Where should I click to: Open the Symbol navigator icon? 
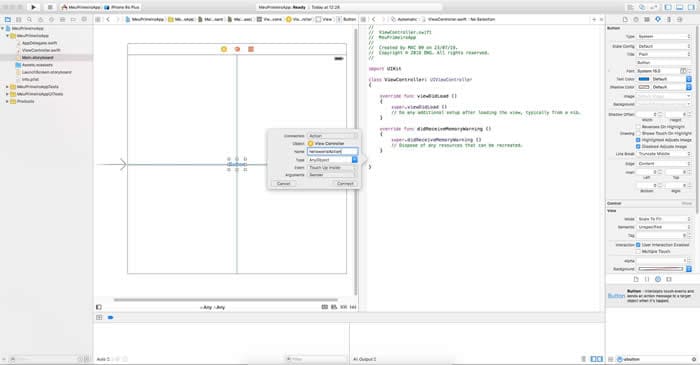[19, 20]
